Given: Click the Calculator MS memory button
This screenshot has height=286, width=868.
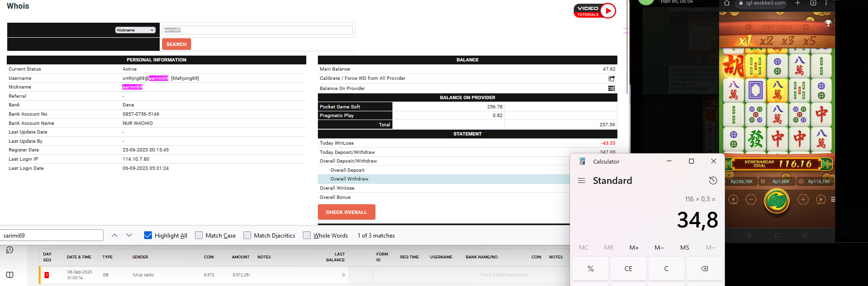Looking at the screenshot, I should [685, 247].
